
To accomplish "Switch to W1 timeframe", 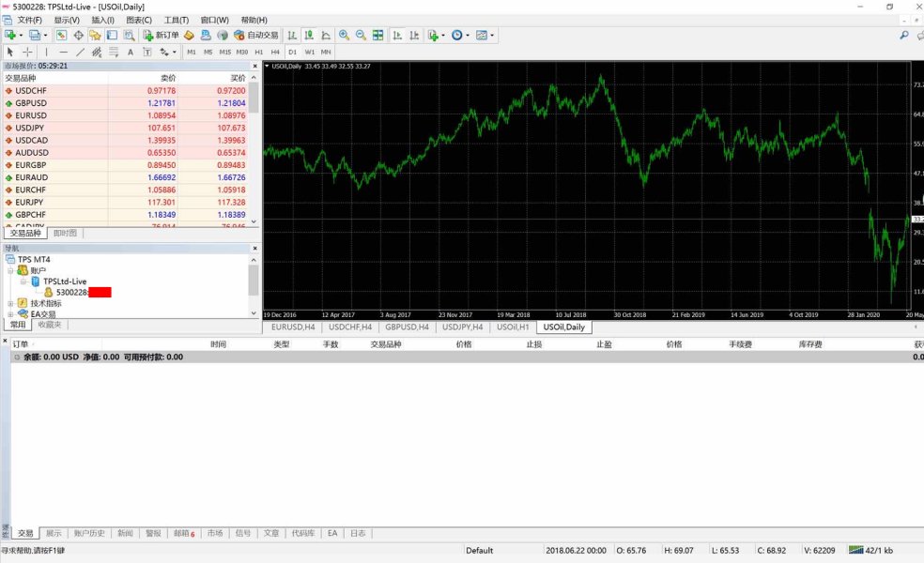I will tap(309, 52).
